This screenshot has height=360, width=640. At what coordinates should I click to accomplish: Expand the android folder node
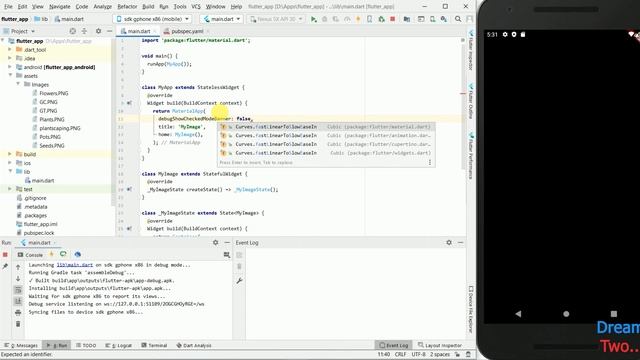tap(10, 67)
